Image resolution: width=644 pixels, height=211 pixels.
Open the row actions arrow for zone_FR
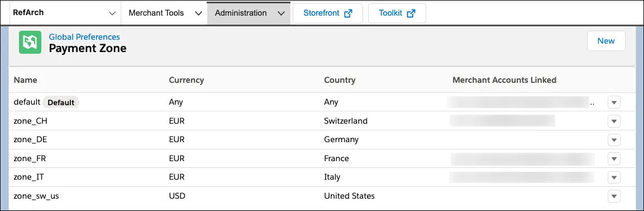[614, 159]
